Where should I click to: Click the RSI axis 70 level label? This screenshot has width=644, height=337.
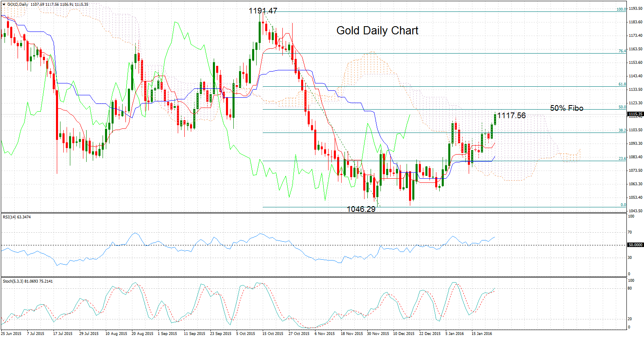(630, 232)
